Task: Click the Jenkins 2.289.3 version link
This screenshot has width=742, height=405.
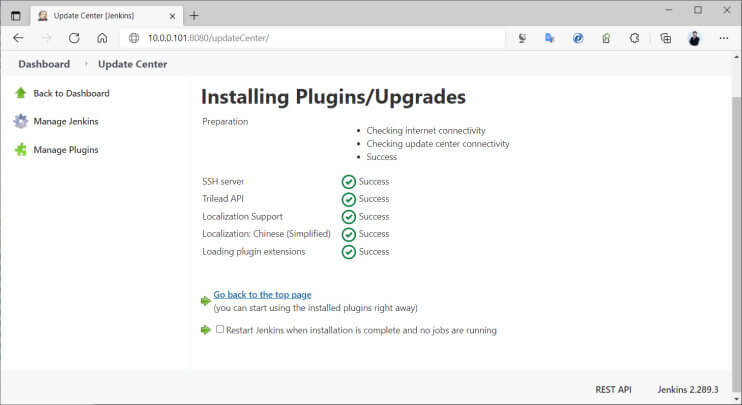Action: click(x=688, y=389)
